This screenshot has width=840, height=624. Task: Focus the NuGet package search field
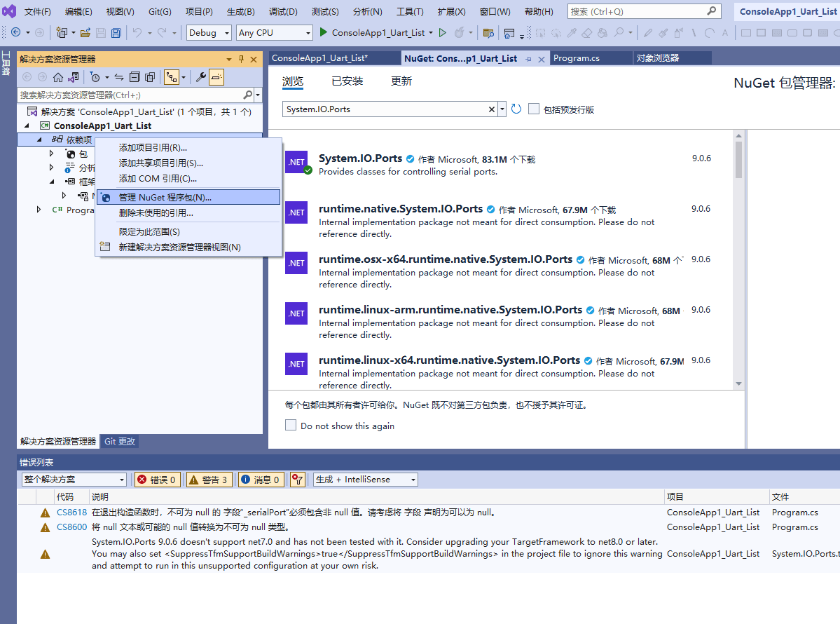(386, 109)
